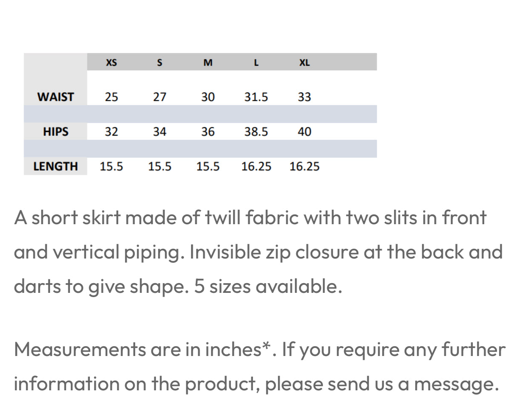Click length 16.25 in the XL column
Image resolution: width=524 pixels, height=420 pixels.
point(304,167)
